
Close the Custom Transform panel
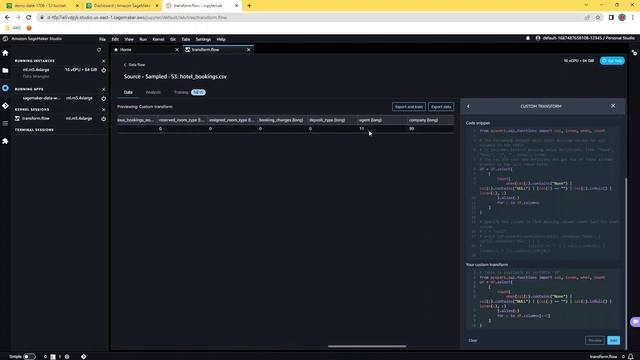pyautogui.click(x=613, y=106)
